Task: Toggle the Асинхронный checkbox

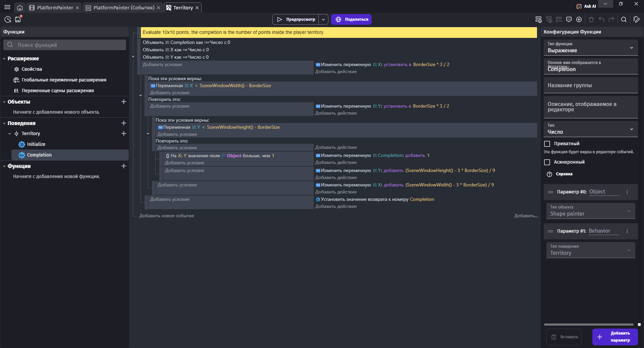Action: pyautogui.click(x=547, y=162)
